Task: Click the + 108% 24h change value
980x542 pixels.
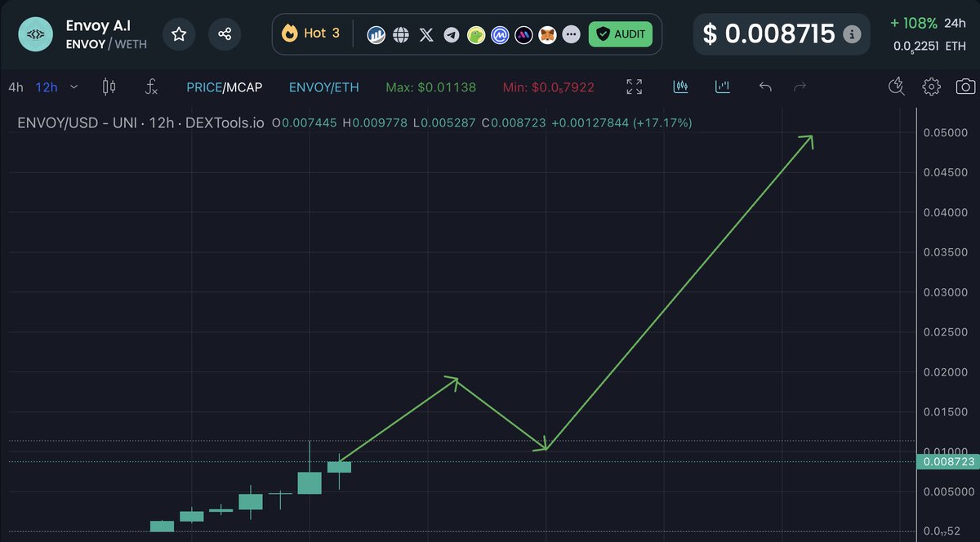Action: pyautogui.click(x=914, y=24)
